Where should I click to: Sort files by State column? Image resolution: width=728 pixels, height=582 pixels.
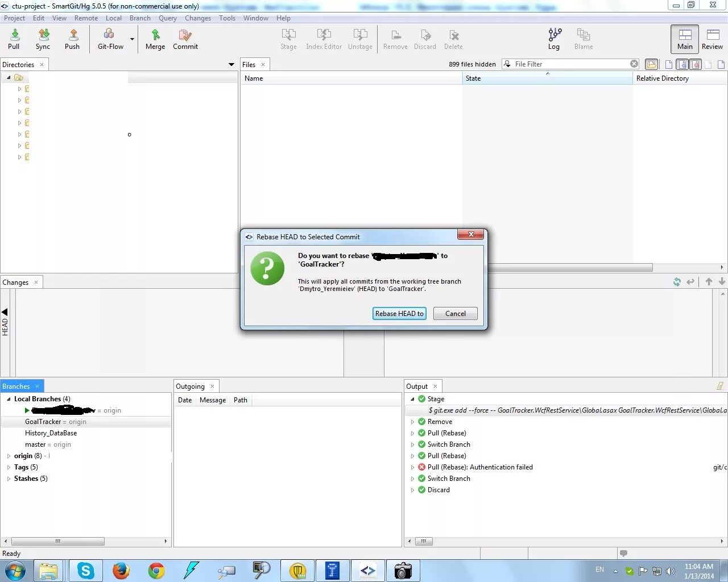[x=547, y=78]
